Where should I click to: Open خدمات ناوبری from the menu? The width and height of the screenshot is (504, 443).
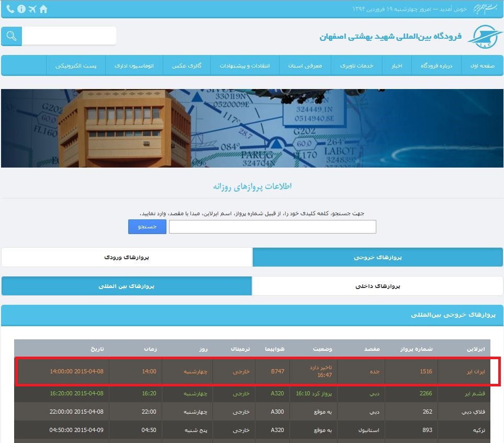tap(357, 65)
